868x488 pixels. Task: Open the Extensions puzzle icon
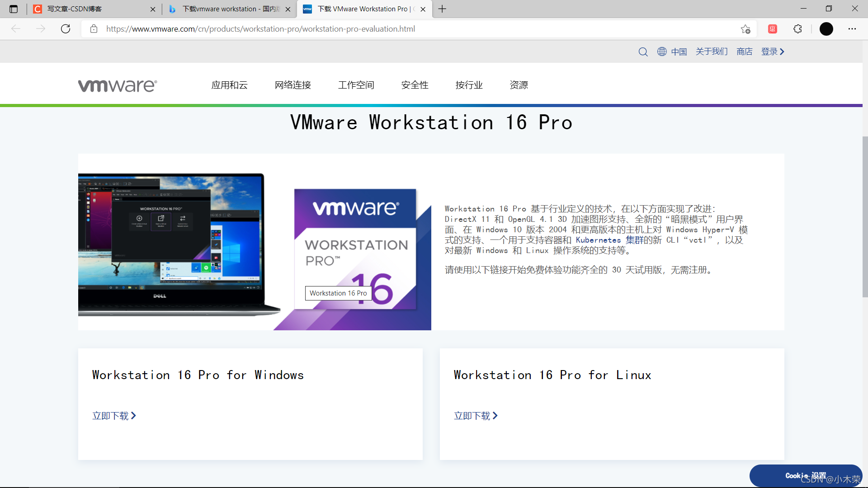[798, 29]
